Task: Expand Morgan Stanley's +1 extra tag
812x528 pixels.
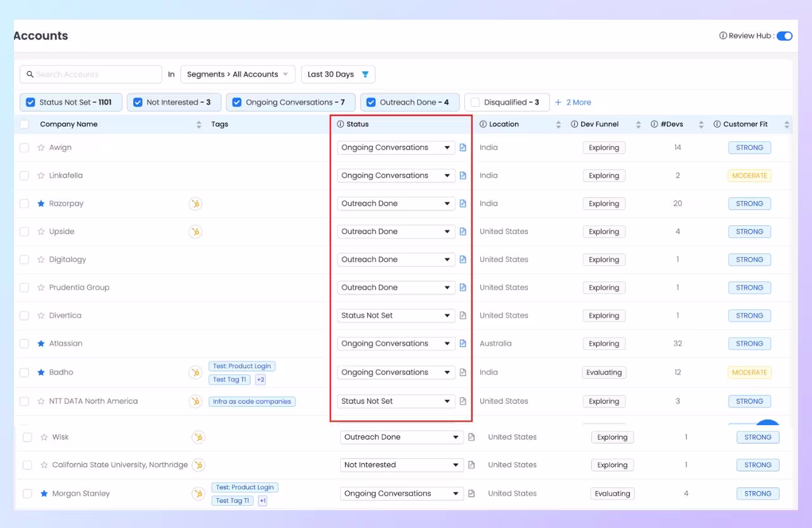Action: [x=262, y=501]
